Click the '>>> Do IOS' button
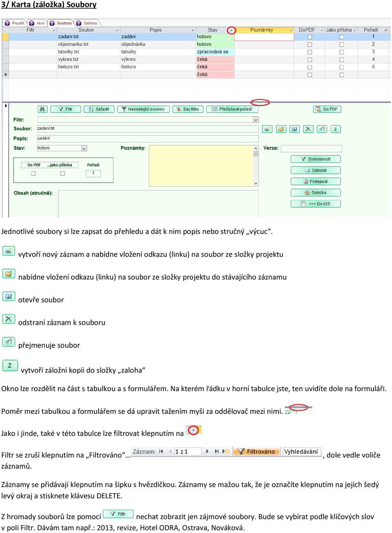Viewport: 392px width, 533px height. (316, 204)
